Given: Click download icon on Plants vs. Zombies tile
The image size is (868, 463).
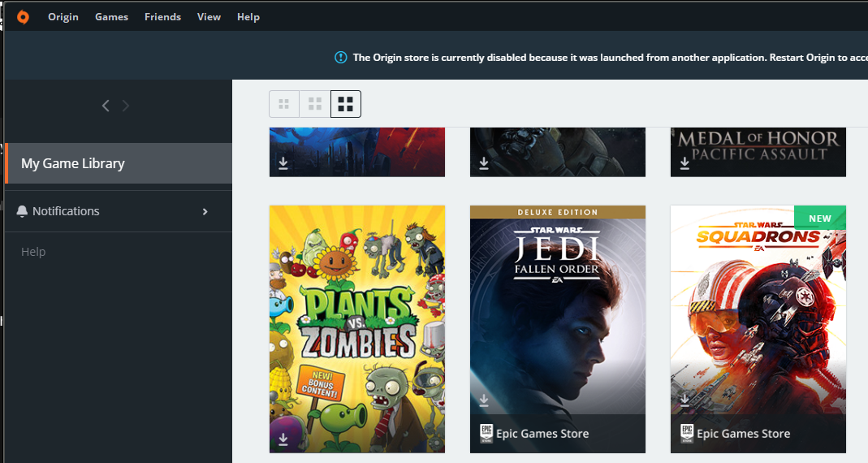Looking at the screenshot, I should click(x=283, y=439).
